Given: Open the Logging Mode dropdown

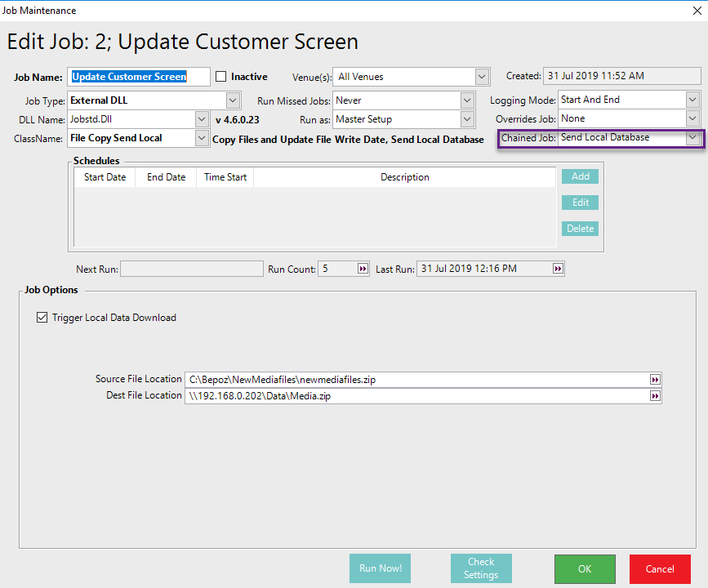Looking at the screenshot, I should [692, 100].
